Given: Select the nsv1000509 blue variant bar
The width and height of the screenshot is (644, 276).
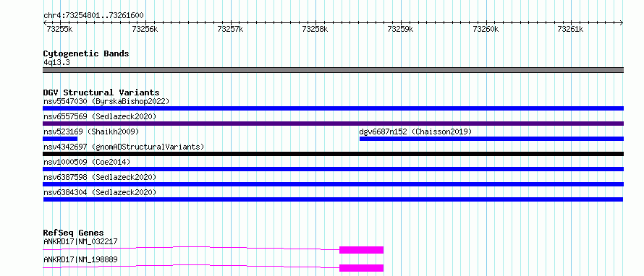Looking at the screenshot, I should pyautogui.click(x=333, y=169).
